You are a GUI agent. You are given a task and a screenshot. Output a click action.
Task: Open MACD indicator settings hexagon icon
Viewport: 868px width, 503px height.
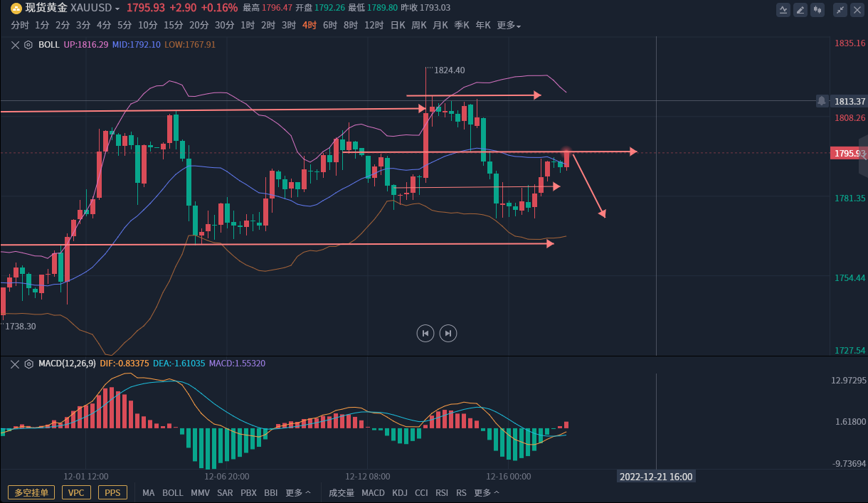pyautogui.click(x=28, y=364)
